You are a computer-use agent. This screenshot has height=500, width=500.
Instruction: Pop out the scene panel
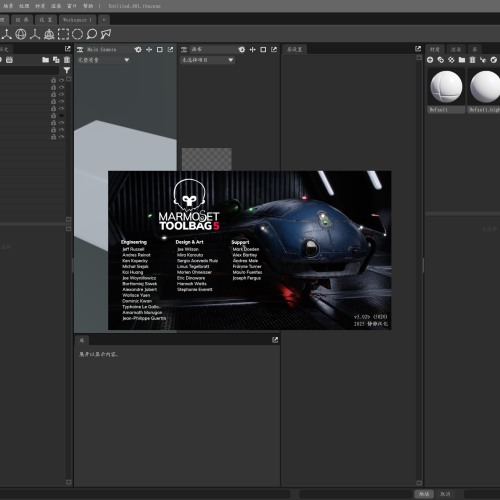68,49
